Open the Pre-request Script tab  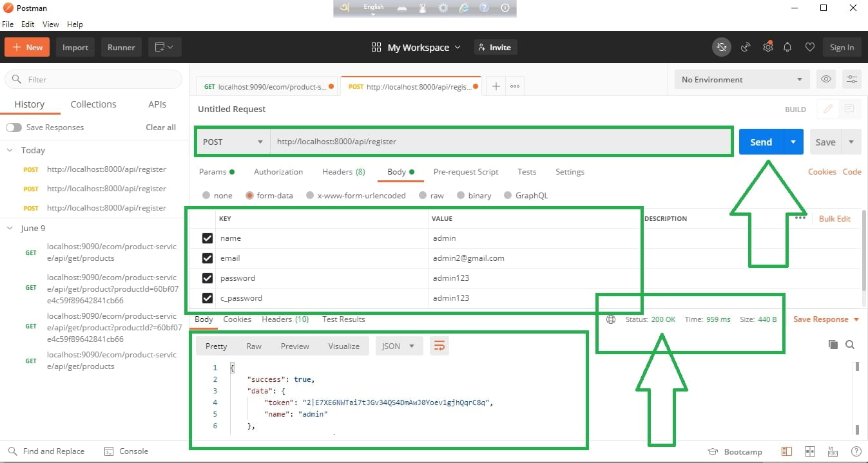coord(466,172)
